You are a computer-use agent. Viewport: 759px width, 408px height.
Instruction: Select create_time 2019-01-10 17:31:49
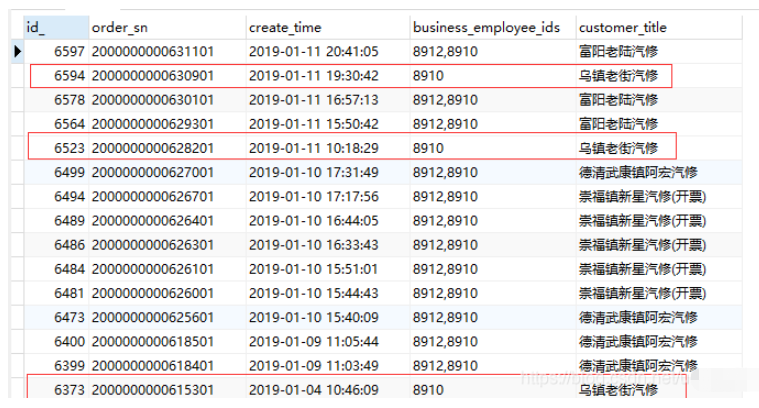click(x=314, y=172)
